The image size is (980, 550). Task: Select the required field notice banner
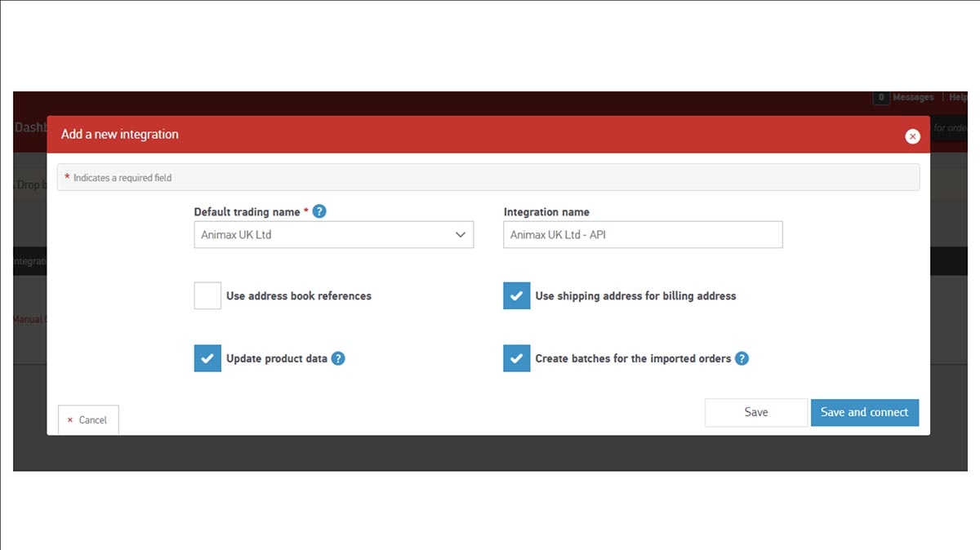click(x=488, y=176)
